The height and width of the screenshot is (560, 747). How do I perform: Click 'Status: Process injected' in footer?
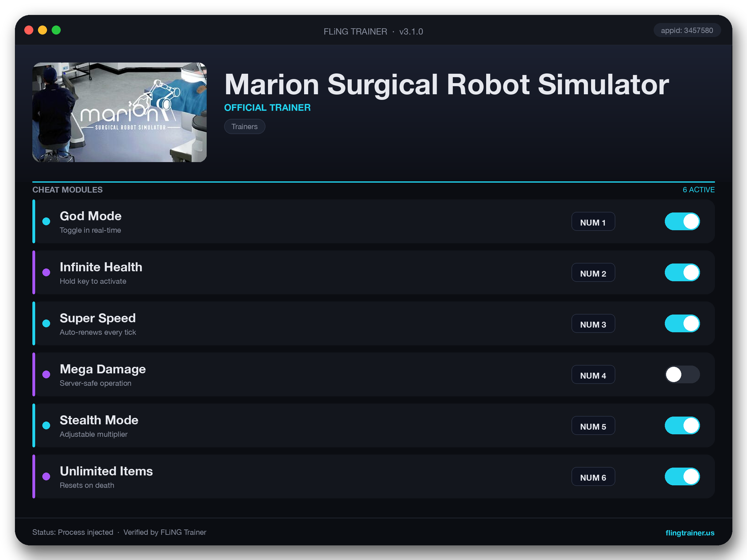(x=73, y=532)
